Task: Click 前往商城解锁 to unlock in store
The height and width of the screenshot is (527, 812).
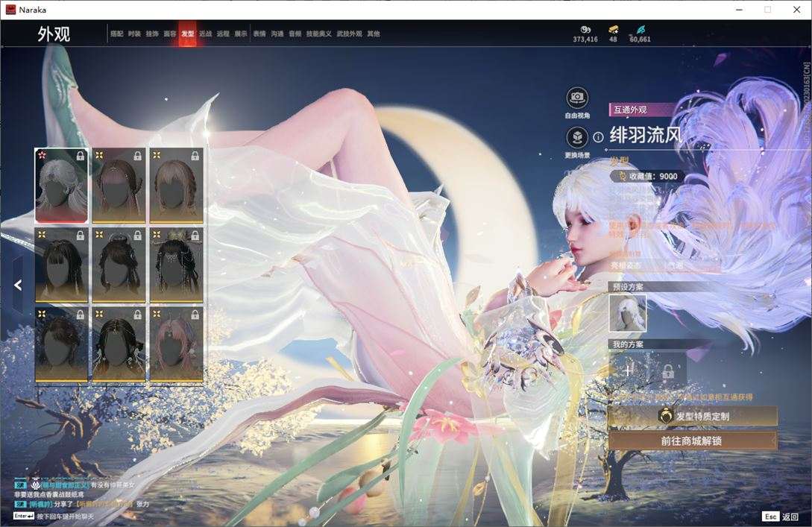Action: click(x=693, y=441)
